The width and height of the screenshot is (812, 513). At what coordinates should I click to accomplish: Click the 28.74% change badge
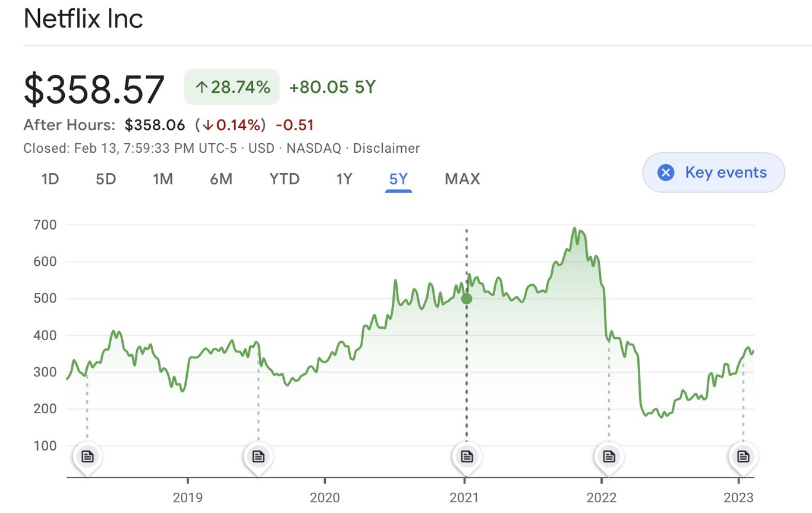pos(232,87)
